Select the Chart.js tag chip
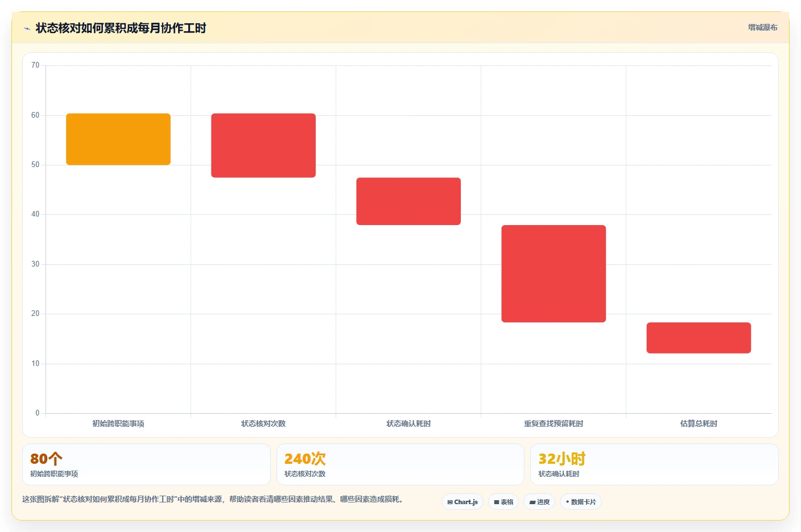This screenshot has width=801, height=532. (x=463, y=502)
